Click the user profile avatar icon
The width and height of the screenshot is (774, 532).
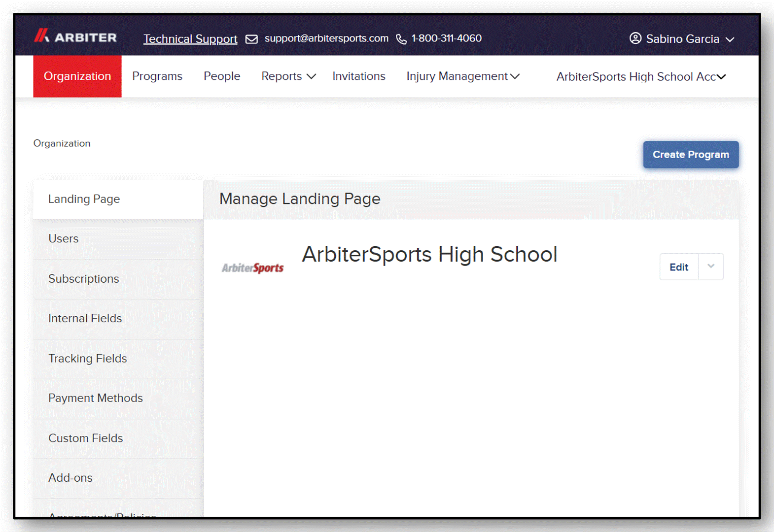point(635,38)
